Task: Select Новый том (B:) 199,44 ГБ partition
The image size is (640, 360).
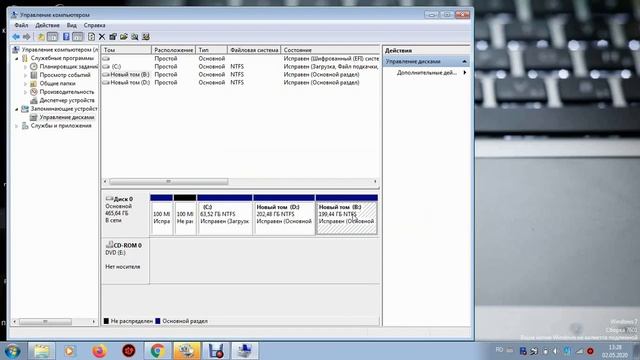Action: (x=347, y=215)
